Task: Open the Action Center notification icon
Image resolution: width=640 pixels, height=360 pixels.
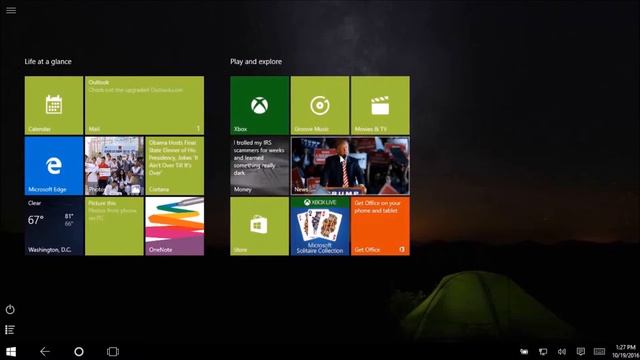Action: click(x=580, y=351)
